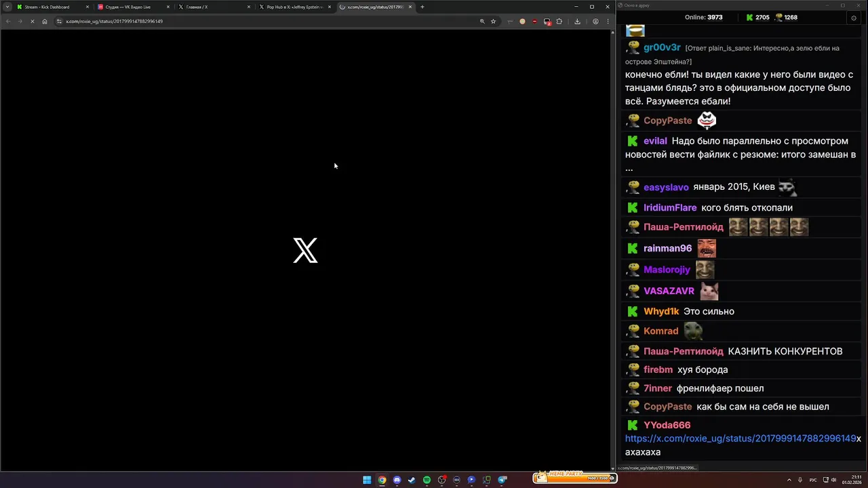Click username IridiumFlare in chat
Viewport: 868px width, 488px height.
point(670,207)
